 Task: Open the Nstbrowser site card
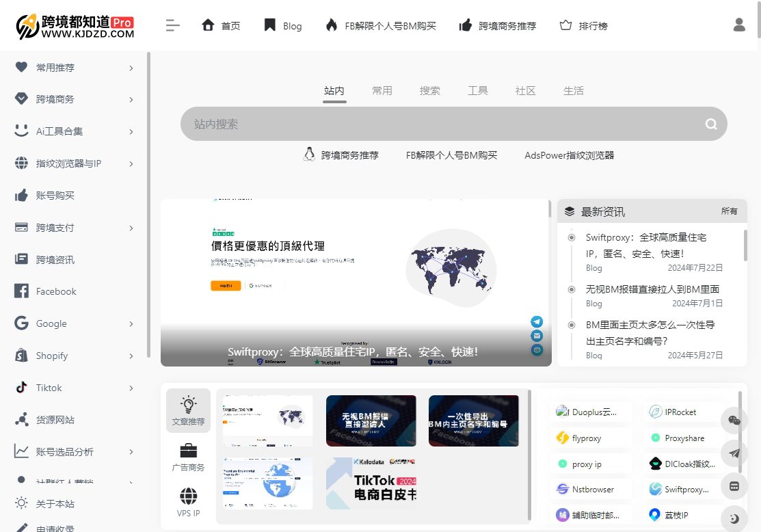click(591, 490)
